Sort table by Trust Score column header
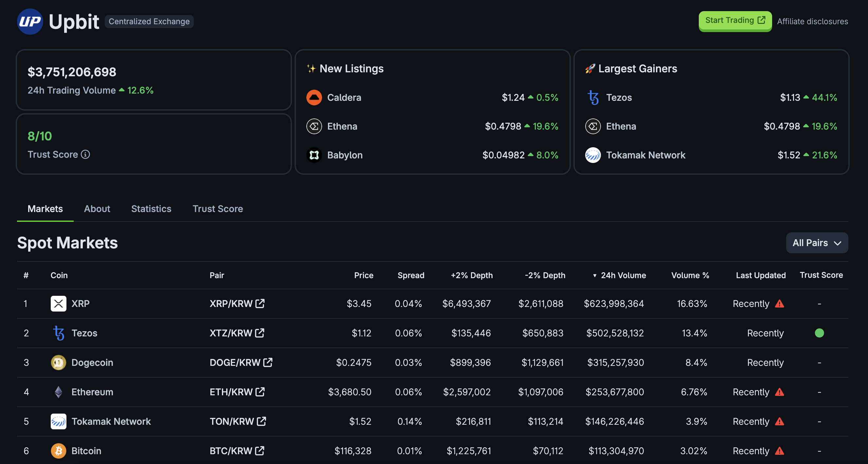 pos(821,275)
